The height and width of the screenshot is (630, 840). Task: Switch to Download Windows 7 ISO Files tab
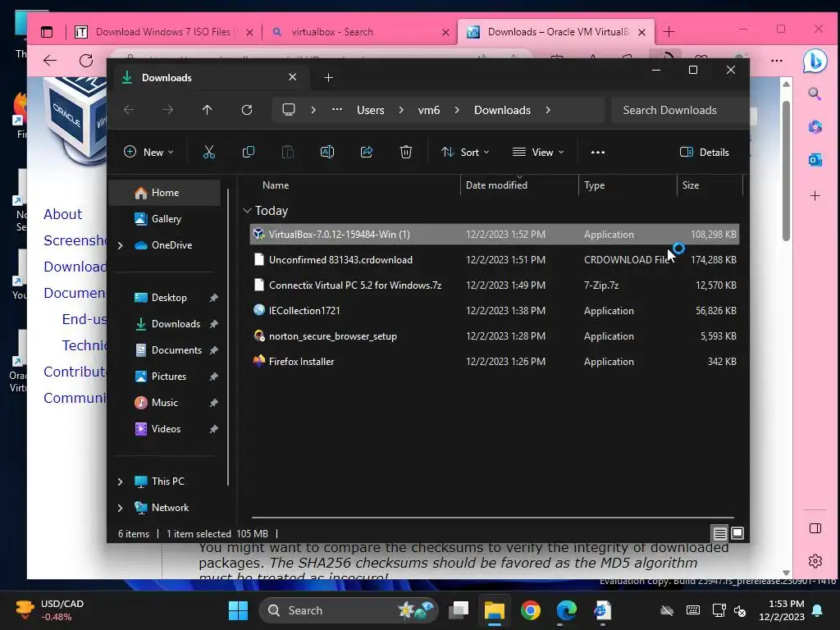tap(164, 32)
